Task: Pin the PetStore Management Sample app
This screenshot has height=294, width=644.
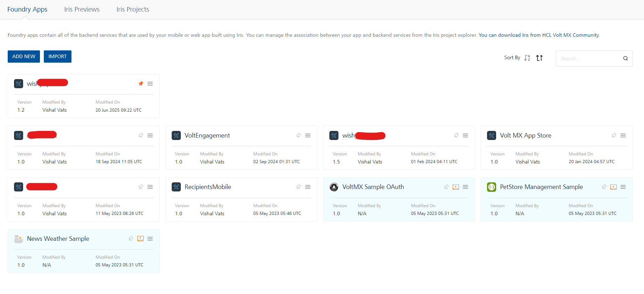Action: pyautogui.click(x=604, y=187)
